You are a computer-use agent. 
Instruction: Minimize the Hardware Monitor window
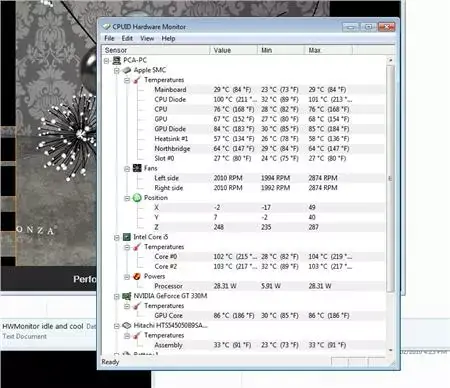coord(351,27)
